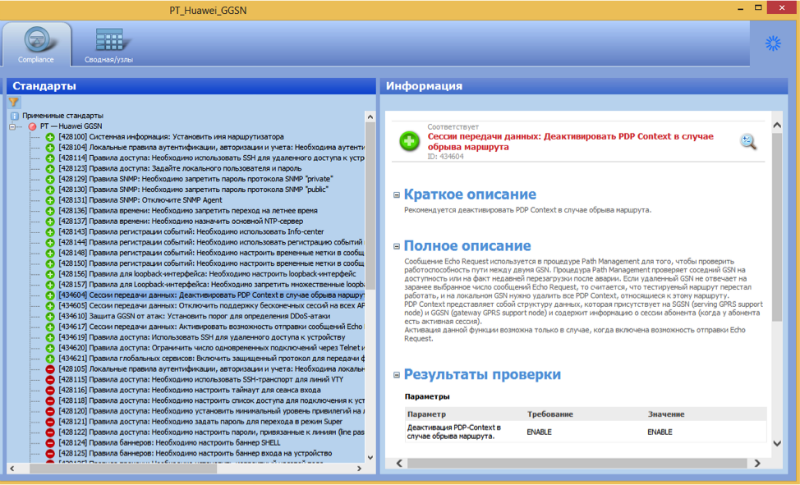
Task: Select item [434619] Использовать SSH
Action: point(202,338)
